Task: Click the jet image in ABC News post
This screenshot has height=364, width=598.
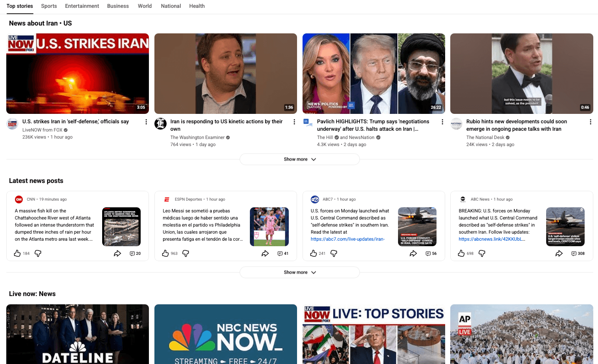Action: tap(565, 227)
